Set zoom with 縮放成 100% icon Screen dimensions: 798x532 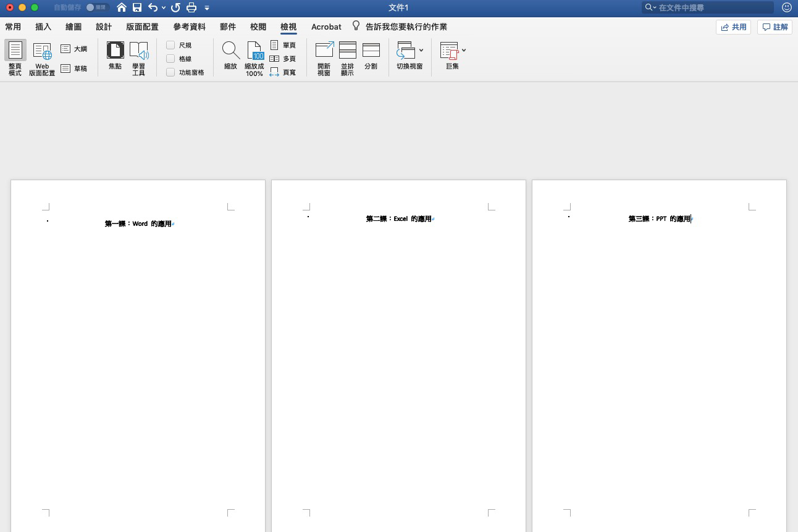coord(254,51)
